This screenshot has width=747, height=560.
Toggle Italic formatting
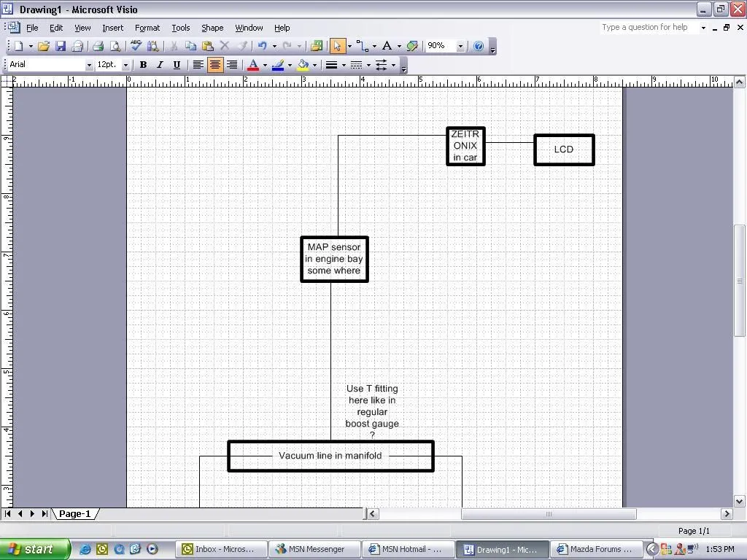(x=160, y=65)
